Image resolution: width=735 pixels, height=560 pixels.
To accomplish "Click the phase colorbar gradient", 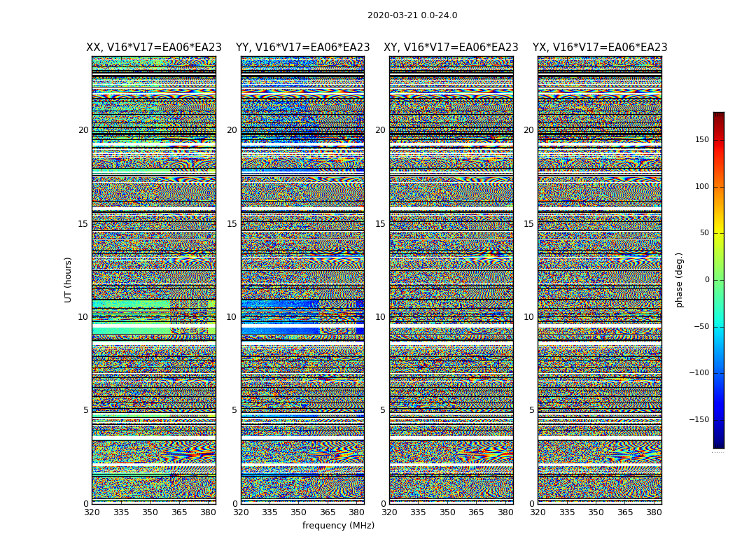I will tap(719, 280).
